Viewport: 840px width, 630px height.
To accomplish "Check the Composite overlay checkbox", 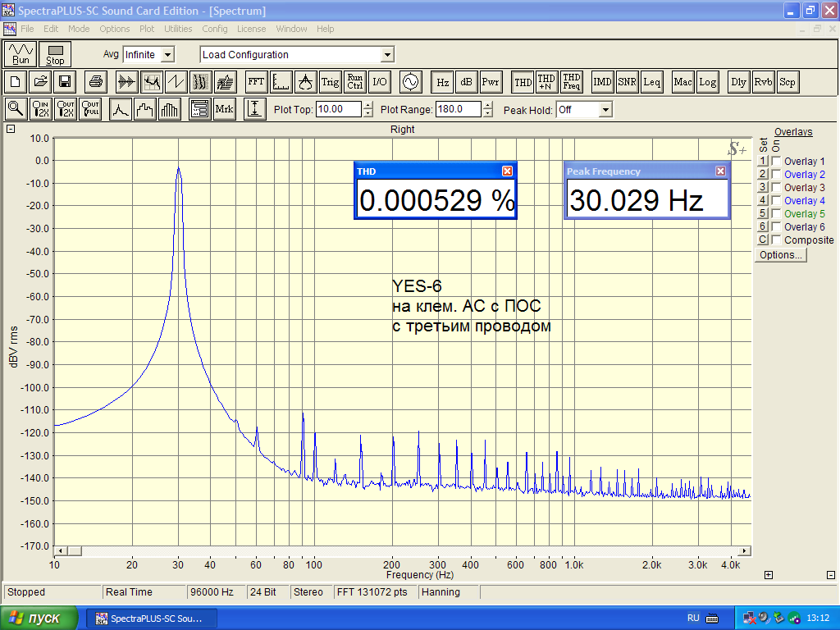I will (776, 240).
